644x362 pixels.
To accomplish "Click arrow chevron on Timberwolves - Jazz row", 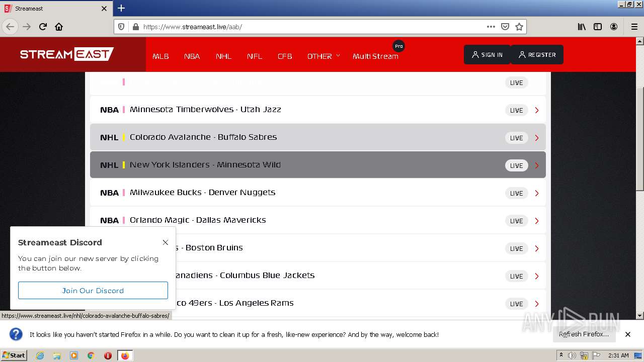I will click(x=537, y=110).
